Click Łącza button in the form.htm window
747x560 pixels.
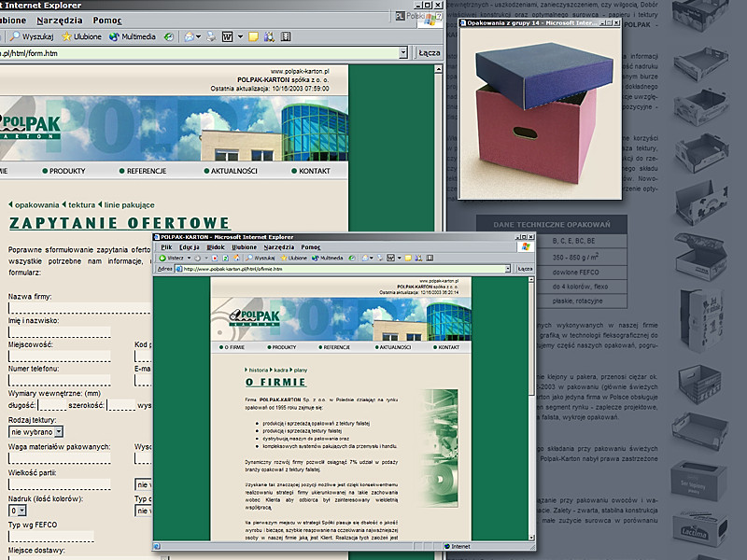(x=430, y=53)
